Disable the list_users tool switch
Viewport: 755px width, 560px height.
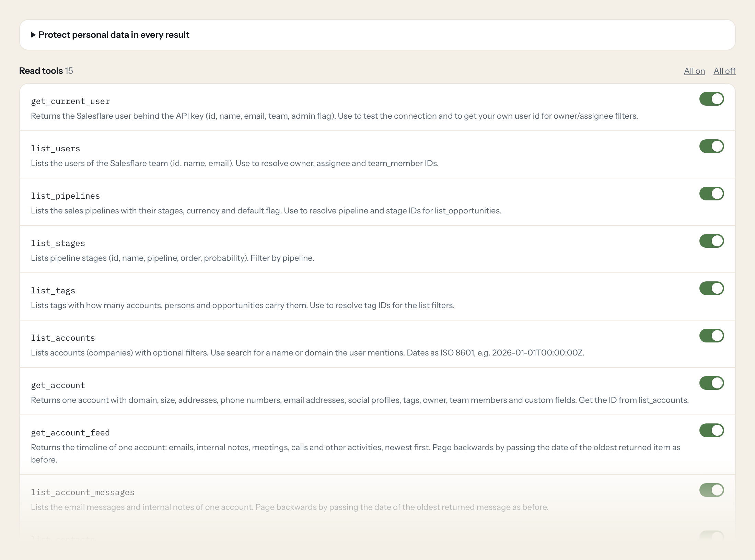pyautogui.click(x=711, y=146)
